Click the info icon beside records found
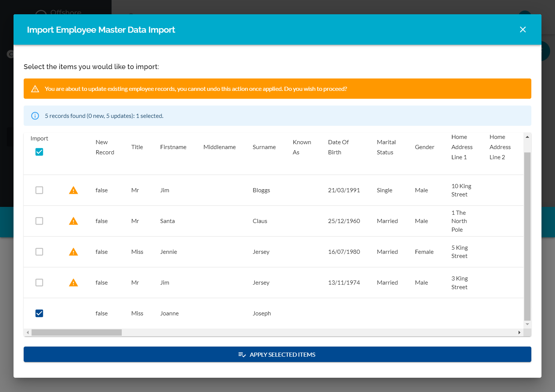Screen dimensions: 555x392 pos(35,116)
